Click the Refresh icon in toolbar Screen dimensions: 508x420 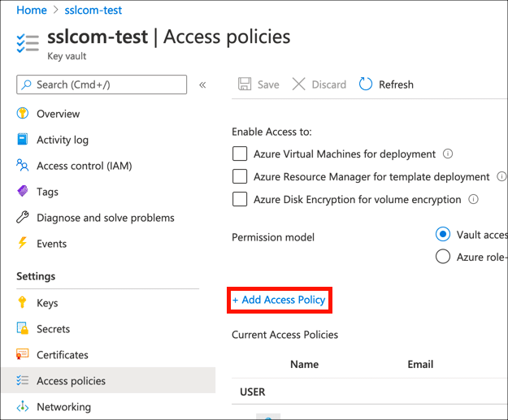click(x=366, y=84)
